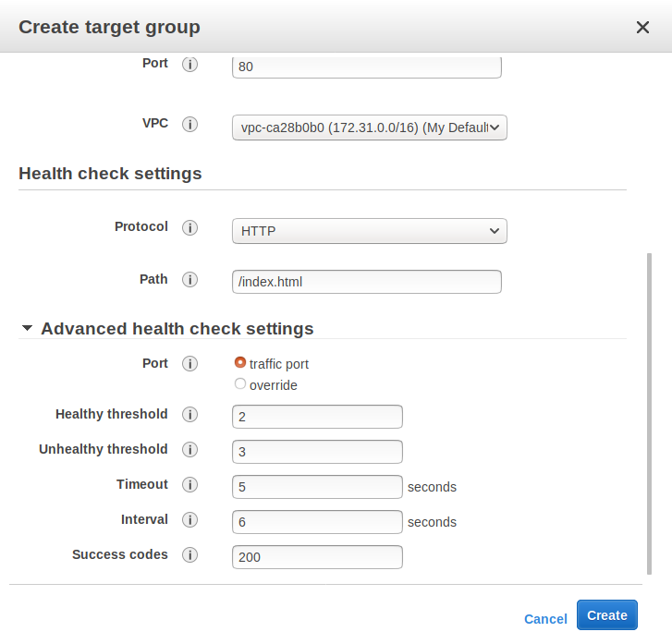Click the dialog's vertical scrollbar
This screenshot has width=672, height=644.
649,414
